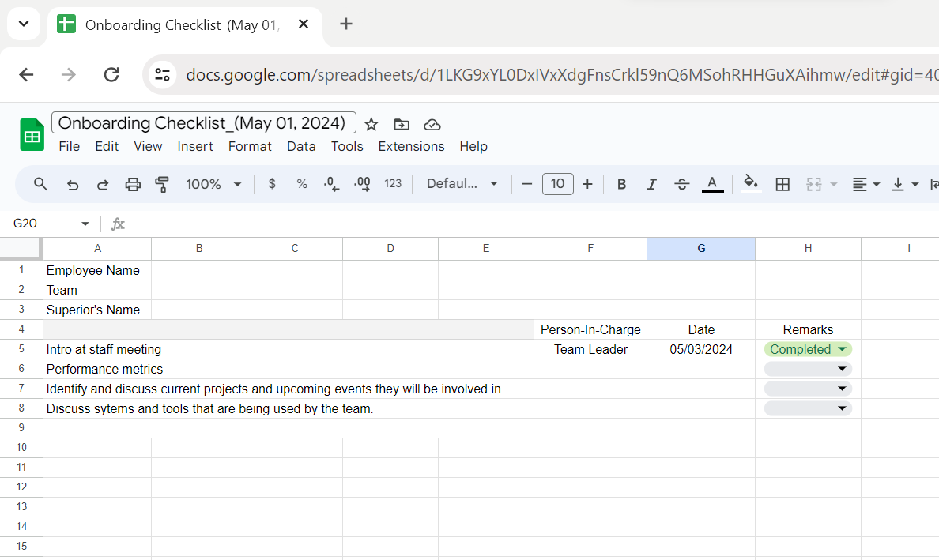This screenshot has height=560, width=939.
Task: Move document to a folder
Action: click(402, 124)
